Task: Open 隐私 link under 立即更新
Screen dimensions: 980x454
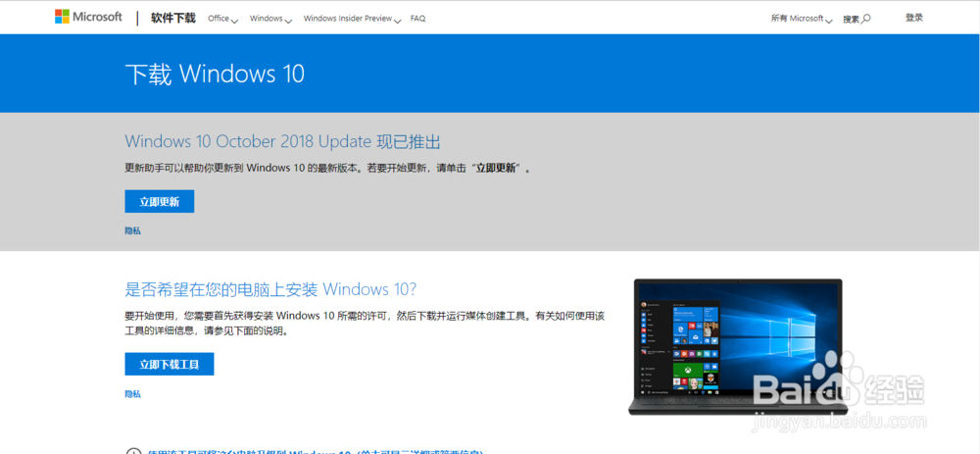Action: tap(132, 230)
